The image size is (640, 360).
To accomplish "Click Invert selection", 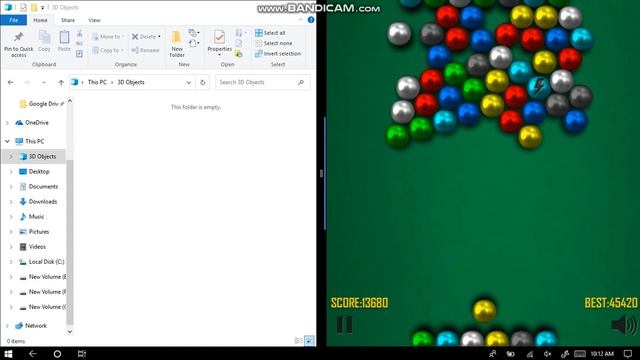I will tap(278, 53).
